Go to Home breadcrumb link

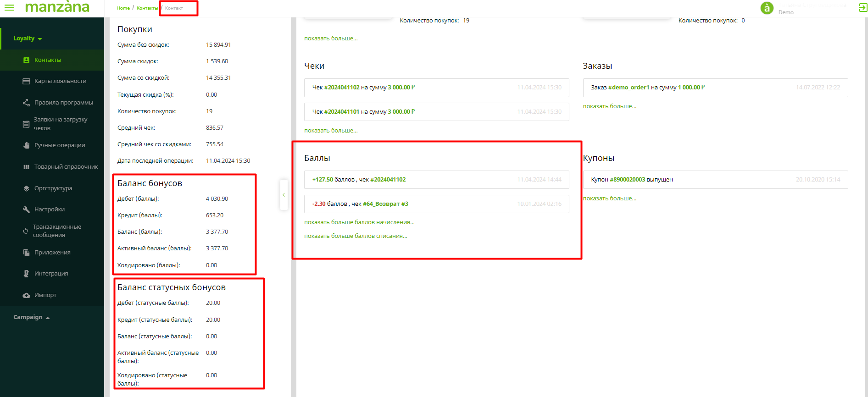[x=123, y=8]
